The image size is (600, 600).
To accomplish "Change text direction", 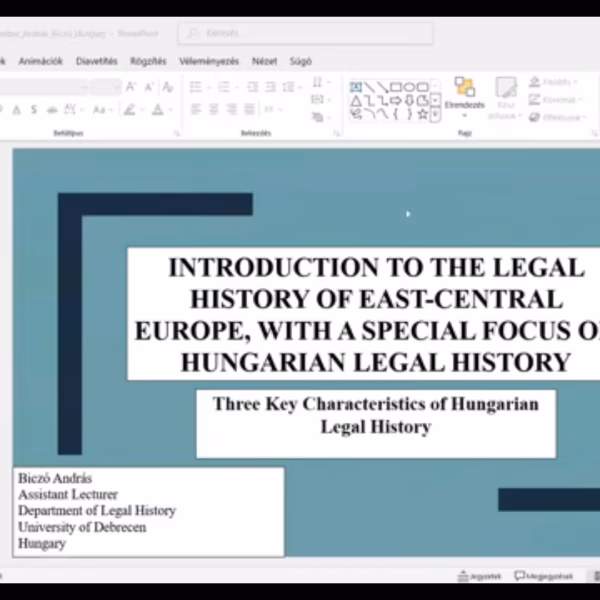I will pos(321,82).
